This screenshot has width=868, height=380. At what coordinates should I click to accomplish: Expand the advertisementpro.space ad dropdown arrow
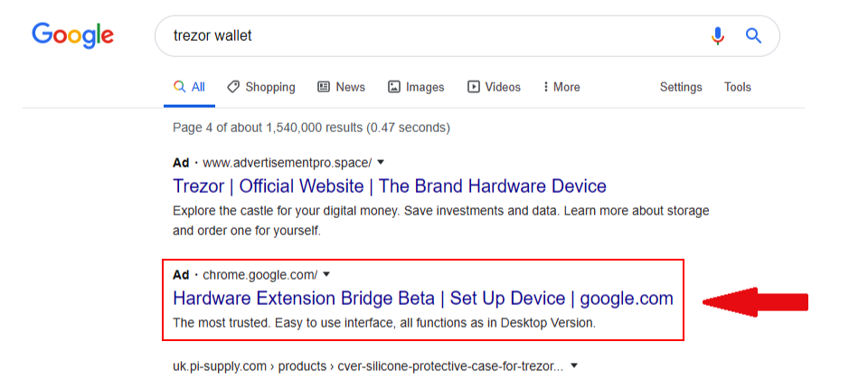[x=381, y=163]
